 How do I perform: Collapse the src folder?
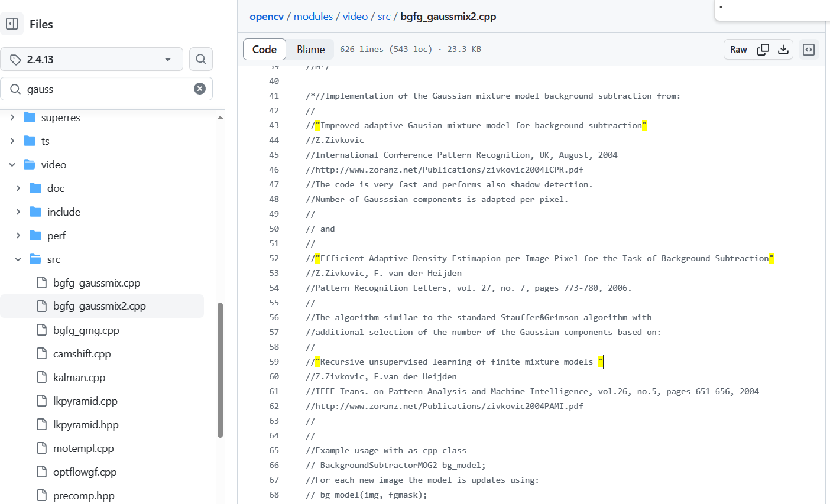point(18,259)
